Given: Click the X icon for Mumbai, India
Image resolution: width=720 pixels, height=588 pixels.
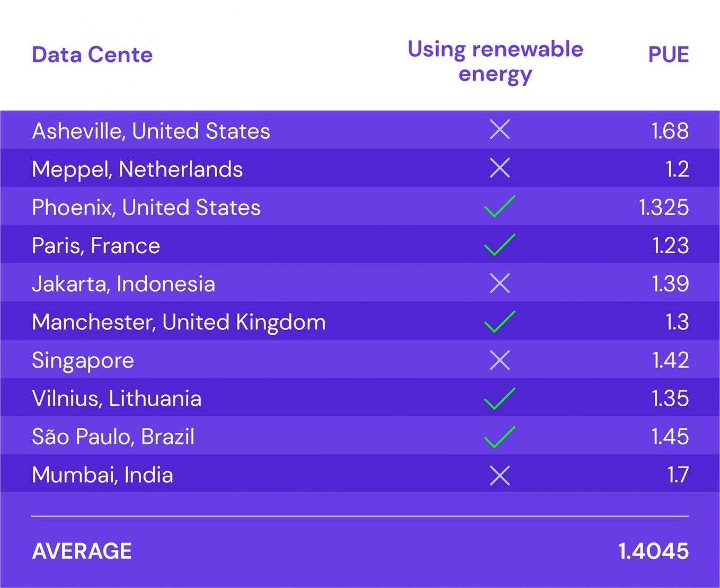Looking at the screenshot, I should 500,475.
